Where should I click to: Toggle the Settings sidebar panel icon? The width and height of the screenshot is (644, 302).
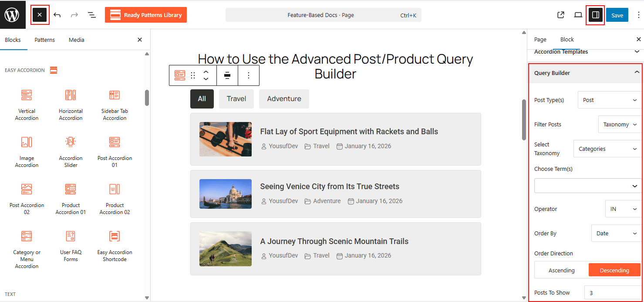coord(596,14)
